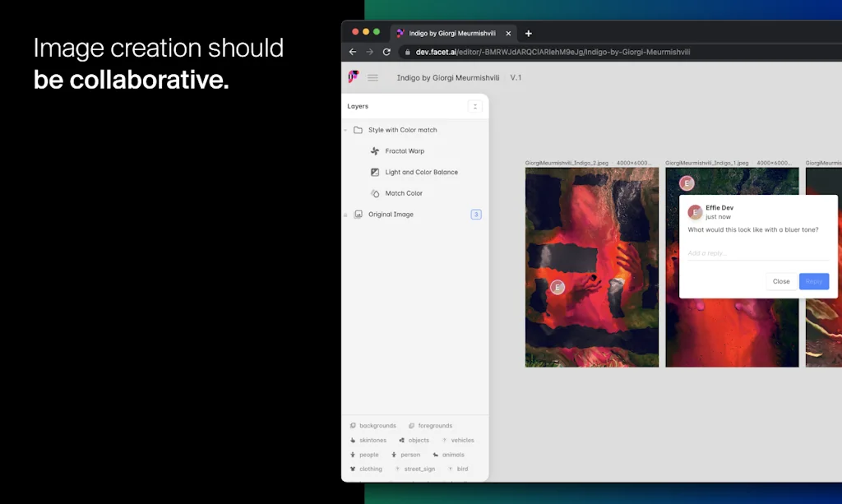Click the Original Image thumbnail icon
The width and height of the screenshot is (842, 504).
click(x=359, y=214)
